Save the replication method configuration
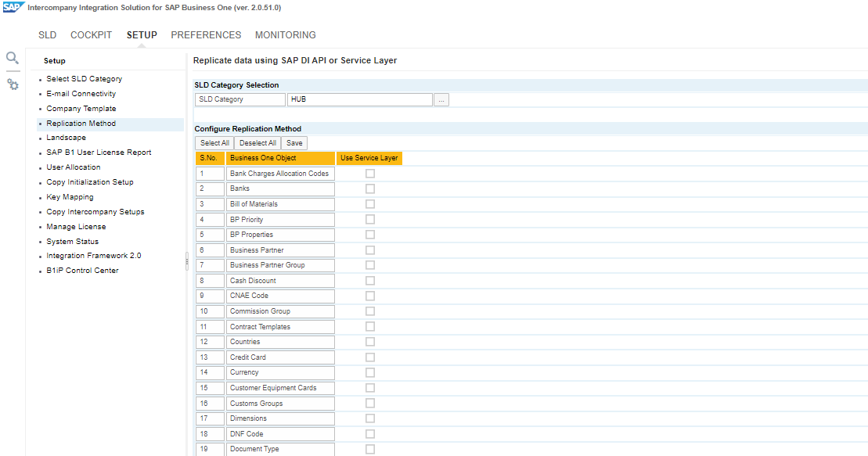868x456 pixels. pos(294,143)
